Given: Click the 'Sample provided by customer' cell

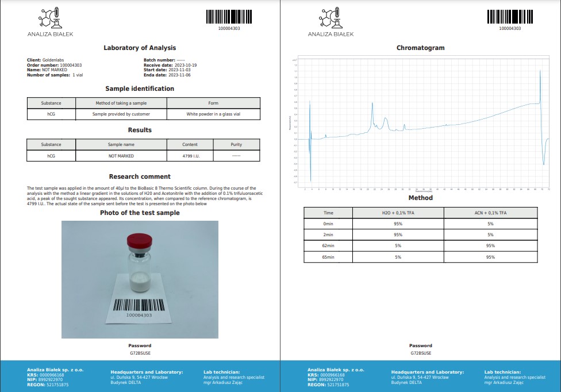Looking at the screenshot, I should (x=121, y=114).
